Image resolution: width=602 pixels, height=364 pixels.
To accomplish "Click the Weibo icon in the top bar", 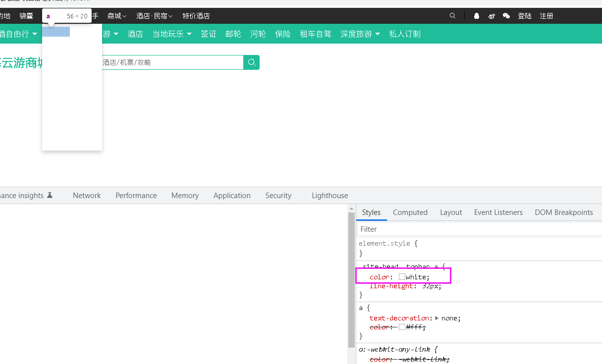I will (x=492, y=16).
